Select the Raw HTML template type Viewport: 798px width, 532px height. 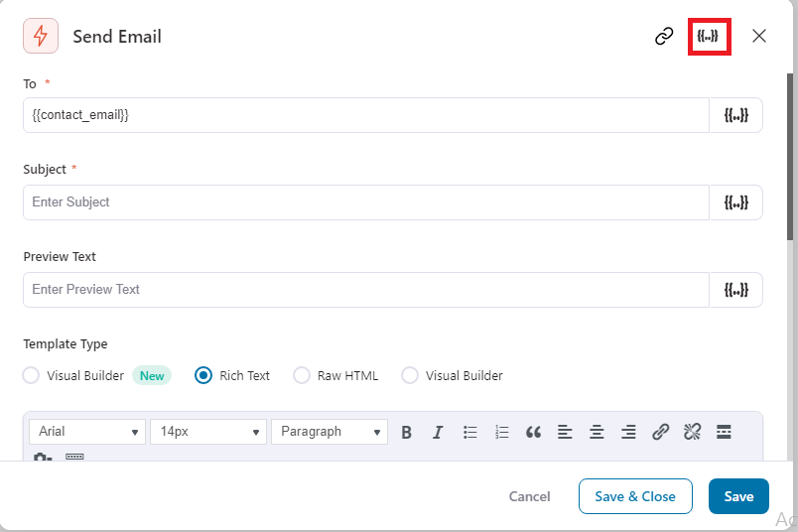[x=302, y=376]
